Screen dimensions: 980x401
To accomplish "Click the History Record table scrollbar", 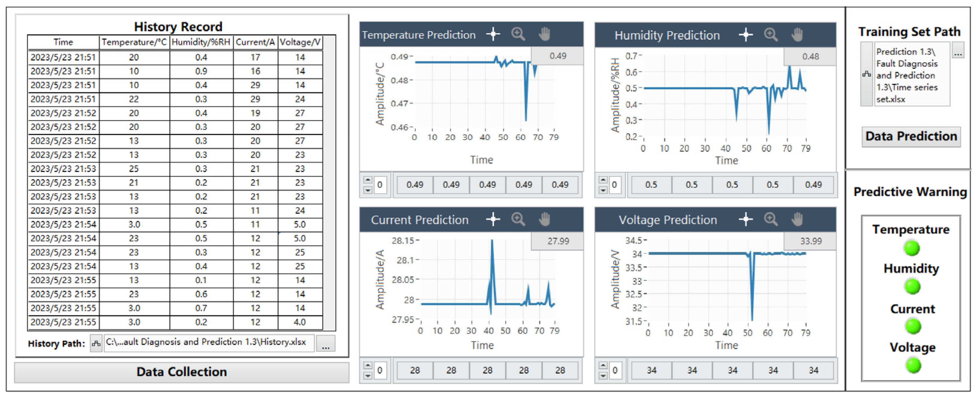I will point(329,183).
